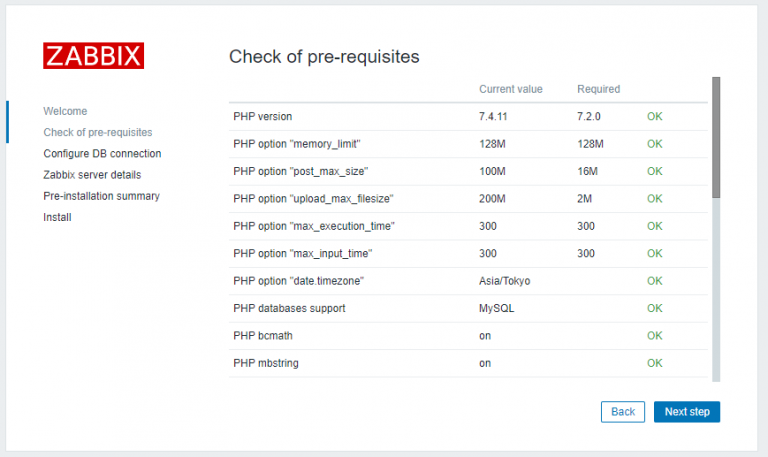Open Pre-installation summary step

[x=101, y=196]
